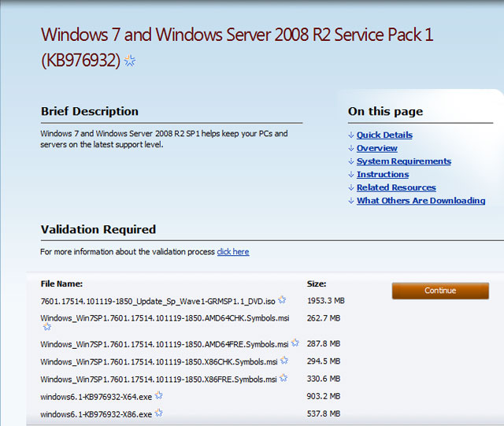Click the 294.5 MB size value

click(324, 361)
